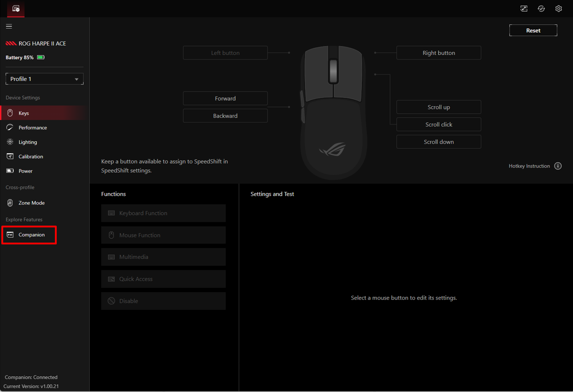Click the Keys mouse icon in sidebar
573x392 pixels.
pyautogui.click(x=10, y=113)
